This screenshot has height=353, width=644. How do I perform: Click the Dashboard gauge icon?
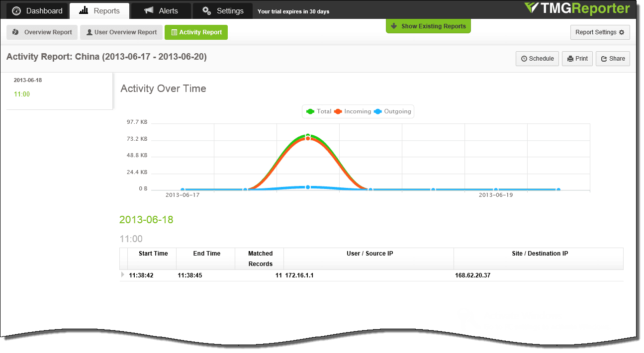pyautogui.click(x=16, y=11)
